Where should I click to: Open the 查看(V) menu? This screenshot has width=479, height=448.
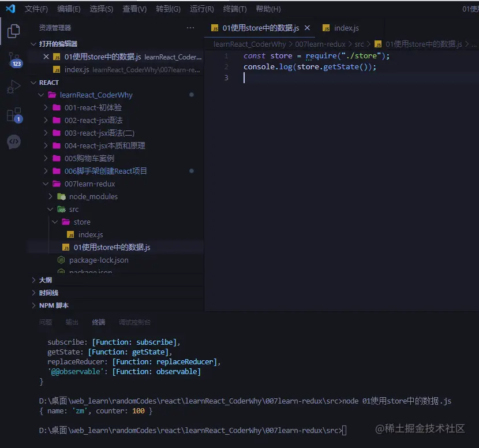tap(134, 9)
